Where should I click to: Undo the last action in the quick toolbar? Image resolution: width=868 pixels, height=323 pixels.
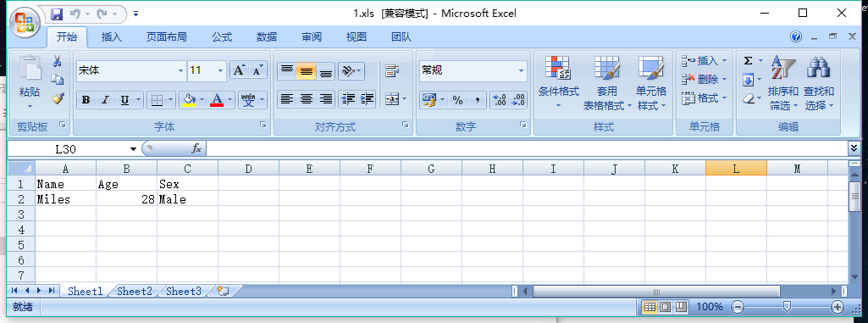(x=75, y=14)
